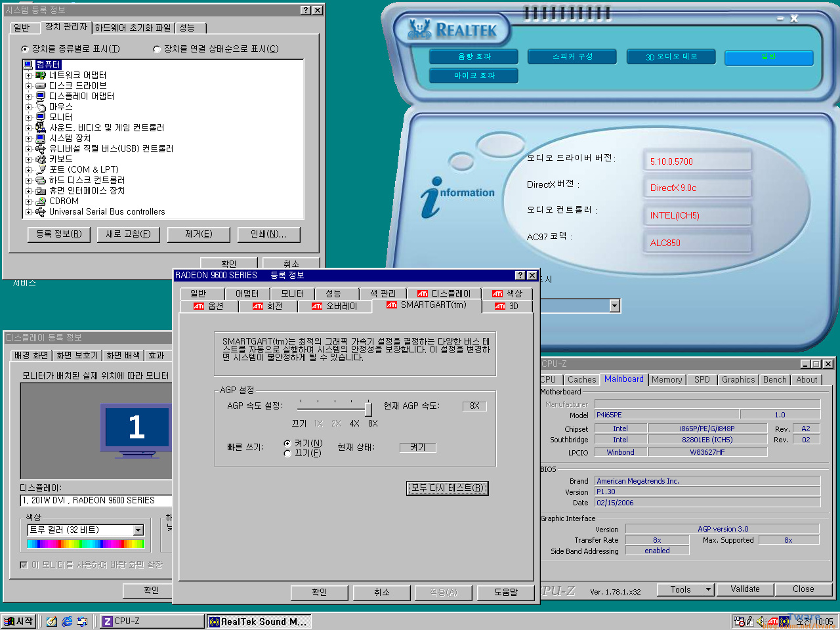Image resolution: width=840 pixels, height=630 pixels.
Task: Select the 시스템 장치 device icon
Action: point(41,138)
